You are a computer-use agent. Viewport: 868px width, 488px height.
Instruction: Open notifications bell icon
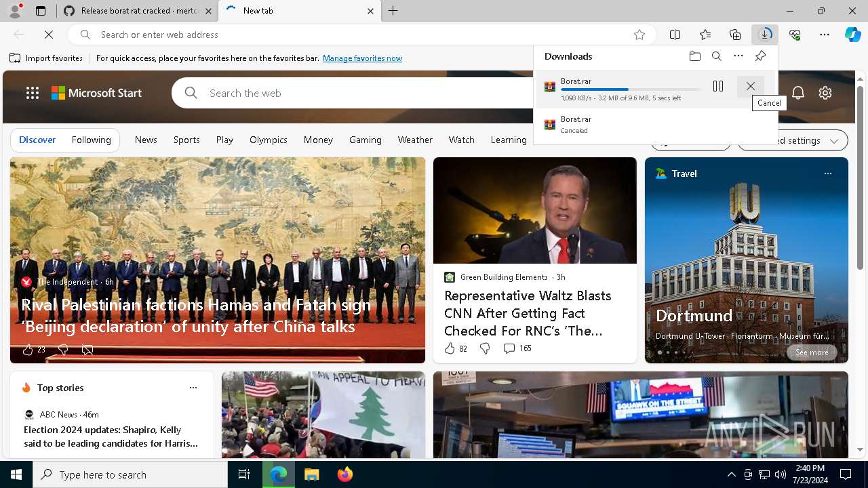798,93
